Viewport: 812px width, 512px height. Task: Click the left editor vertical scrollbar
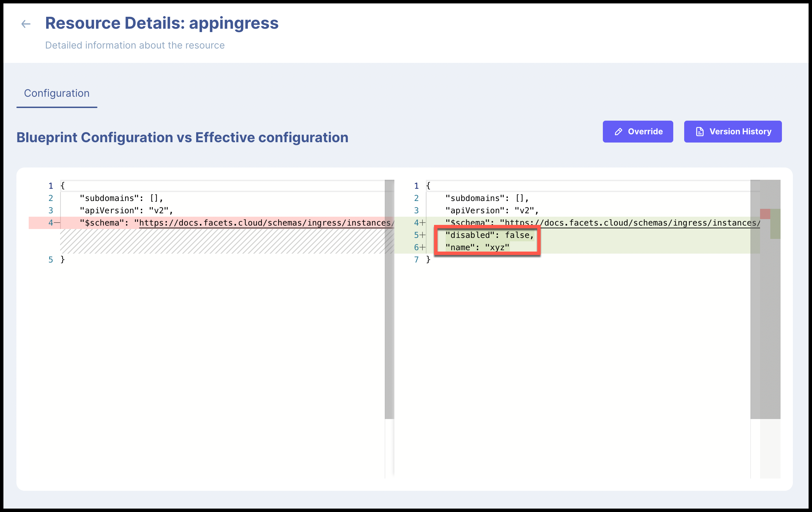389,299
